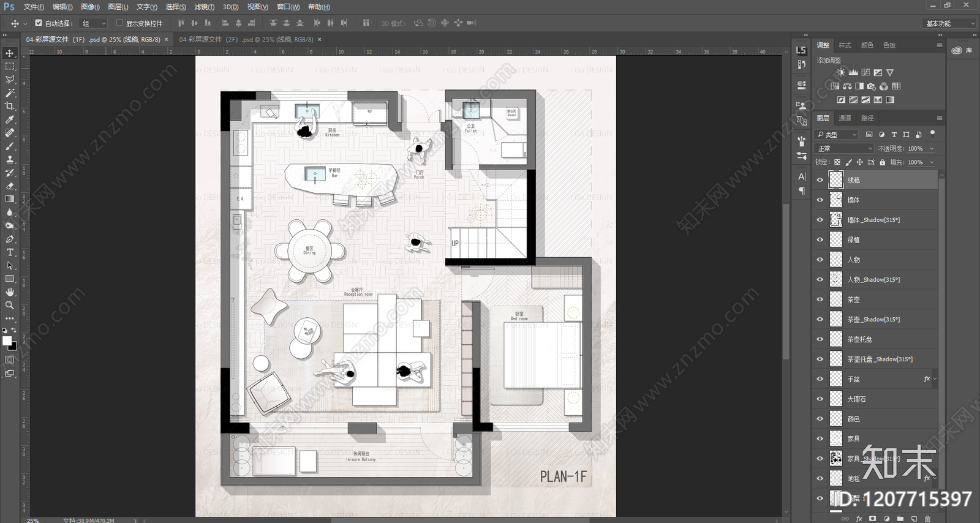Image resolution: width=980 pixels, height=523 pixels.
Task: Open the auto-select 组 dropdown
Action: coord(94,23)
